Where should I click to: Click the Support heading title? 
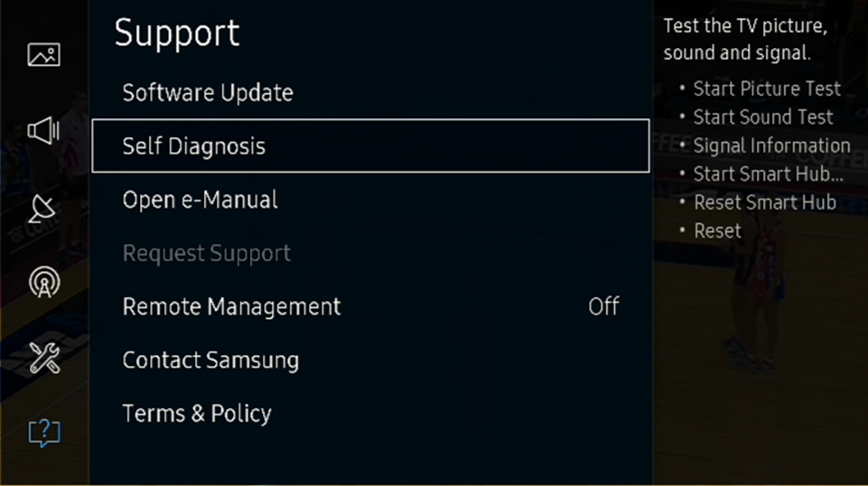coord(177,33)
